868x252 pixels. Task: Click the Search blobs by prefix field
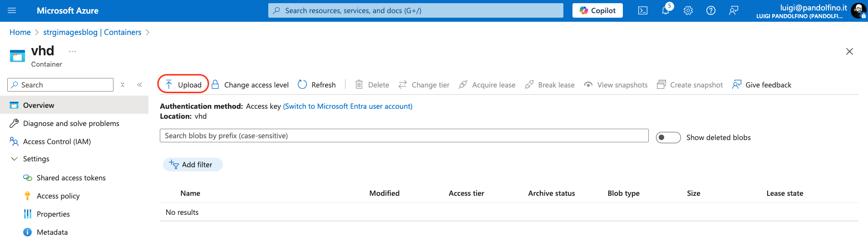[404, 136]
